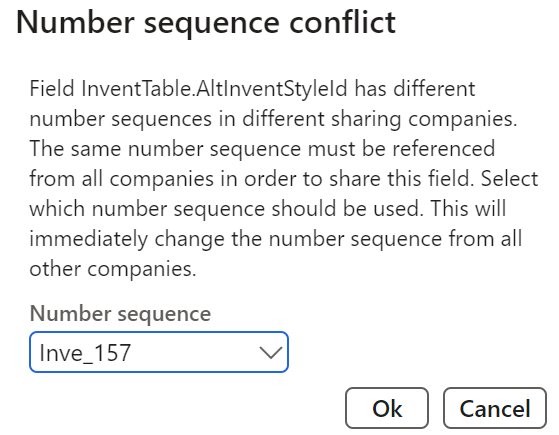Focus the Number sequence combo box
This screenshot has height=435, width=559.
point(159,352)
